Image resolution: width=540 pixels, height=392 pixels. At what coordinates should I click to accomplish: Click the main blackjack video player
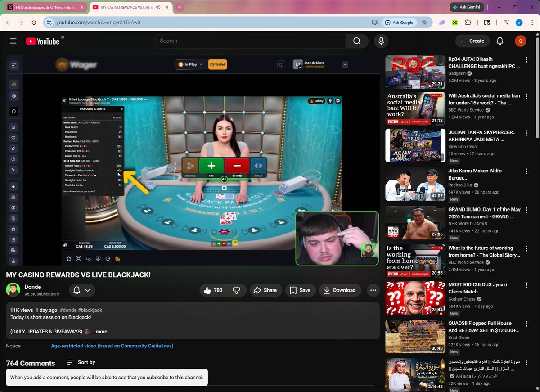point(193,160)
